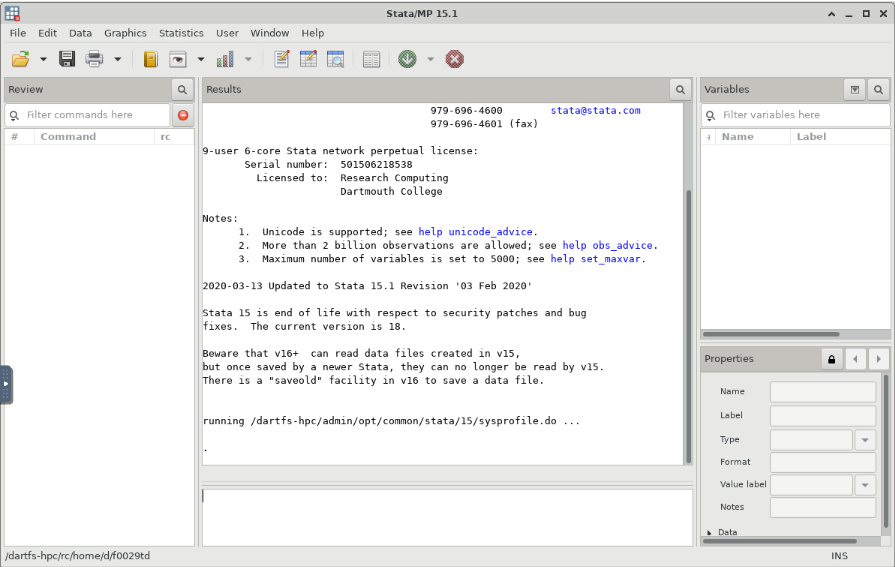895x567 pixels.
Task: Sort Review by rc column header
Action: (x=174, y=137)
